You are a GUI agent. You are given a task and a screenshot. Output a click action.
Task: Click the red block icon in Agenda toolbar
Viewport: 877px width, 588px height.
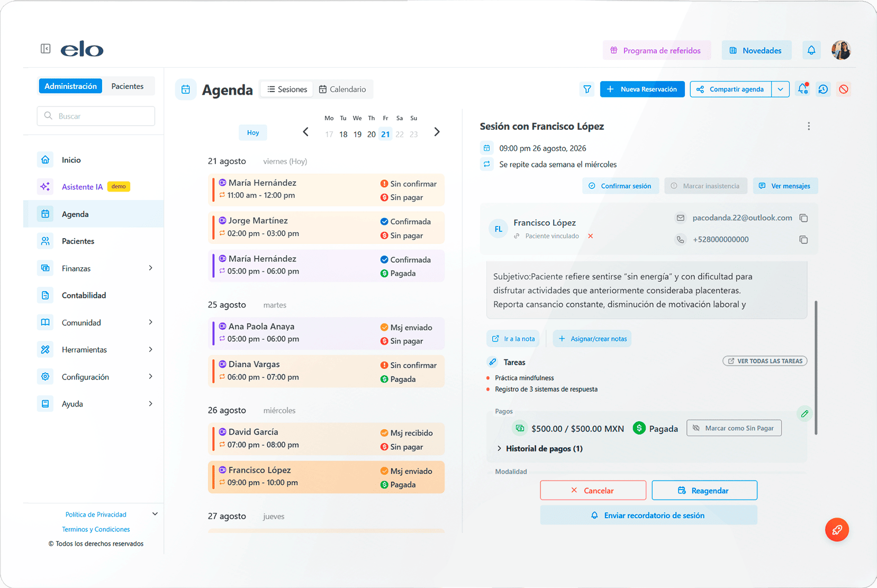pyautogui.click(x=844, y=89)
